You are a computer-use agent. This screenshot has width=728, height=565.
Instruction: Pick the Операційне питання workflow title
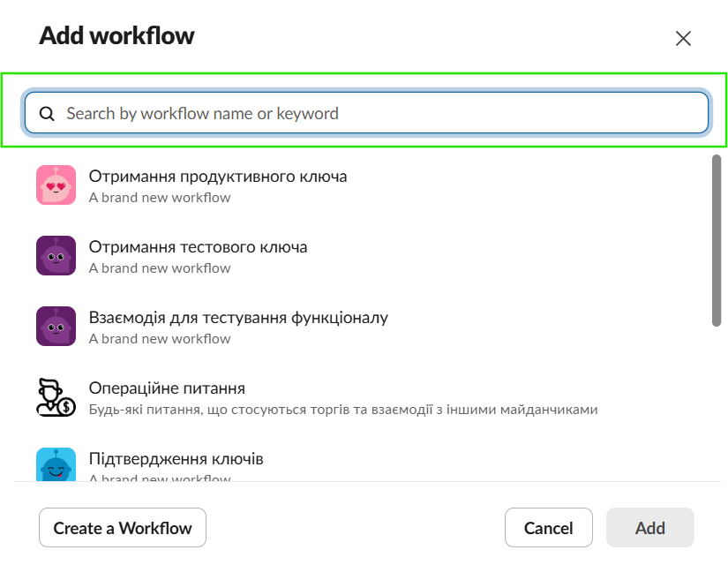click(167, 388)
